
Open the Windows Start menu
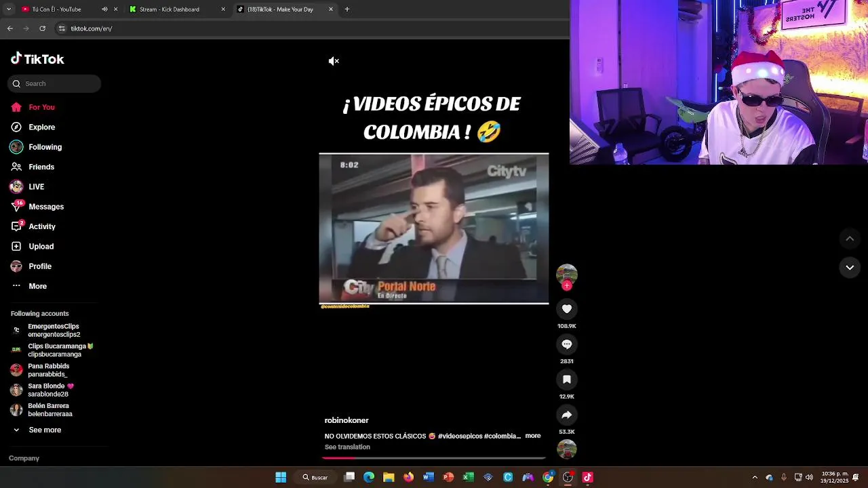click(281, 477)
